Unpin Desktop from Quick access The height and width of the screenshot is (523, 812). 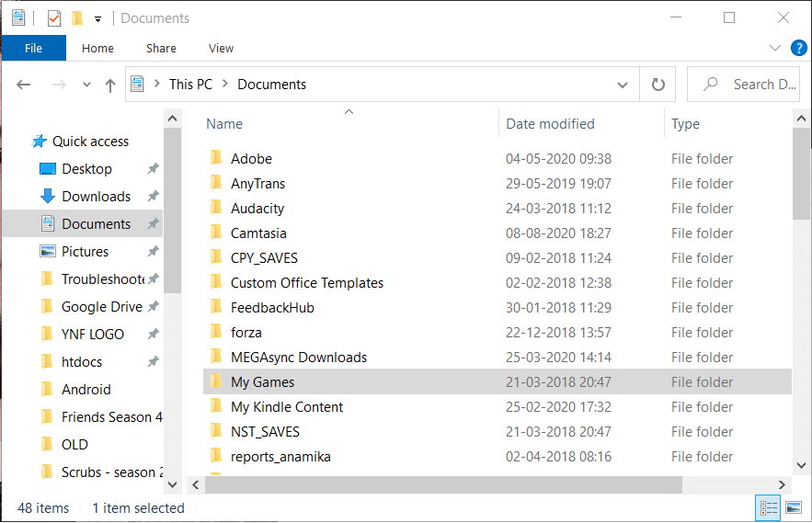[153, 169]
